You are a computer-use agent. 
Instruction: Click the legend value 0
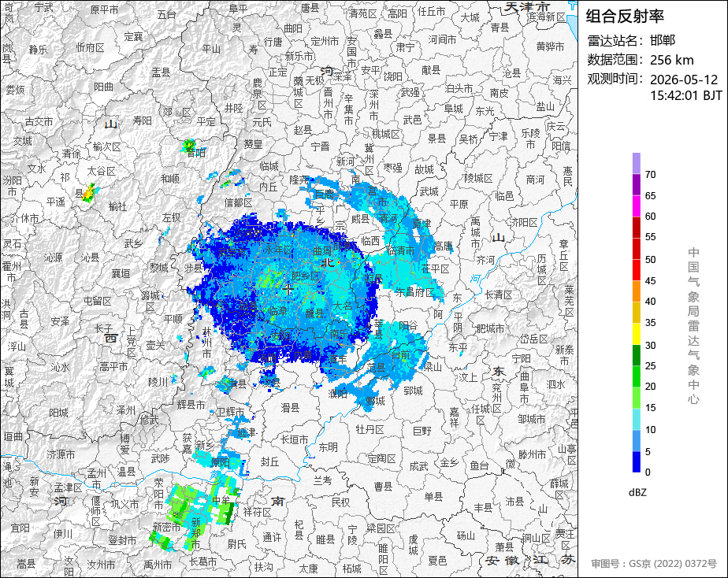[648, 472]
